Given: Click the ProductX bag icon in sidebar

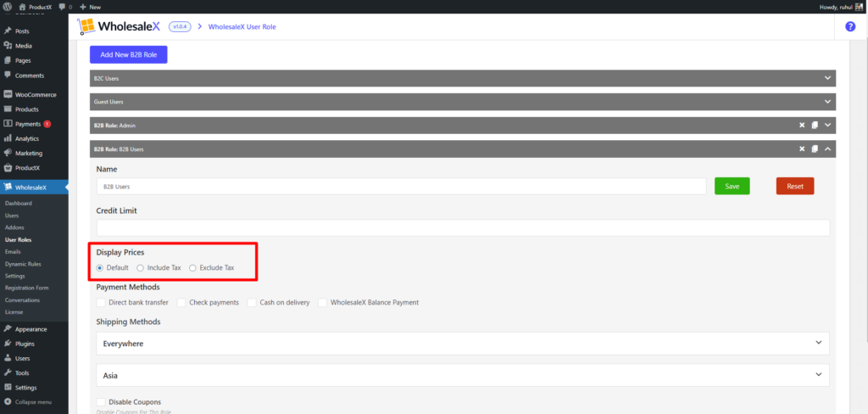Looking at the screenshot, I should 8,167.
